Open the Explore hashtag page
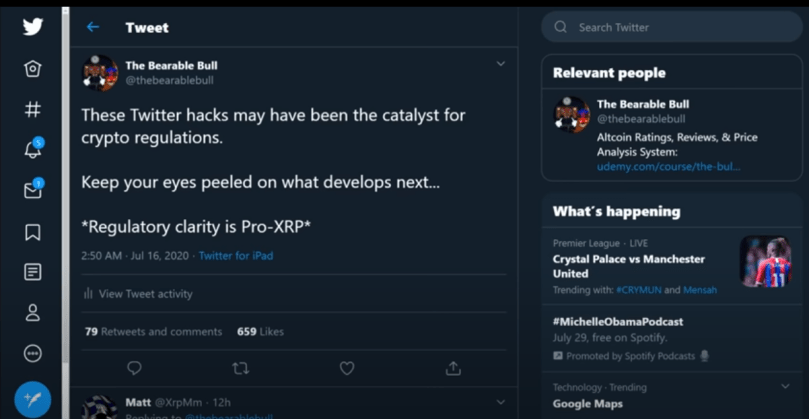The height and width of the screenshot is (419, 809). [33, 109]
